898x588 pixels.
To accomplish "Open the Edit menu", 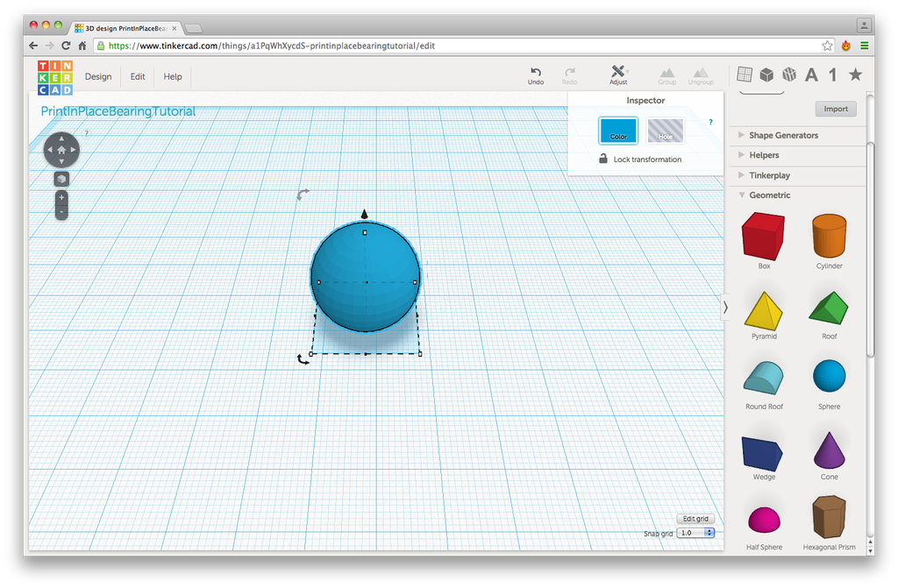I will coord(138,77).
